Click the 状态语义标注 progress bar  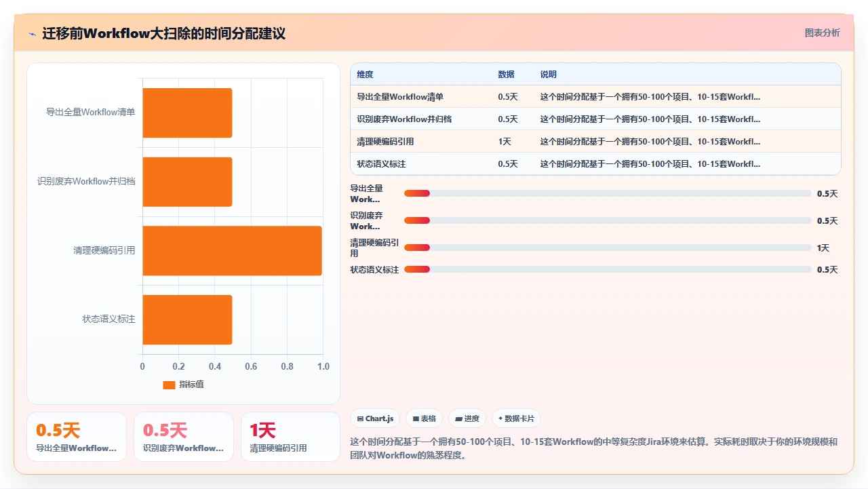pos(608,269)
